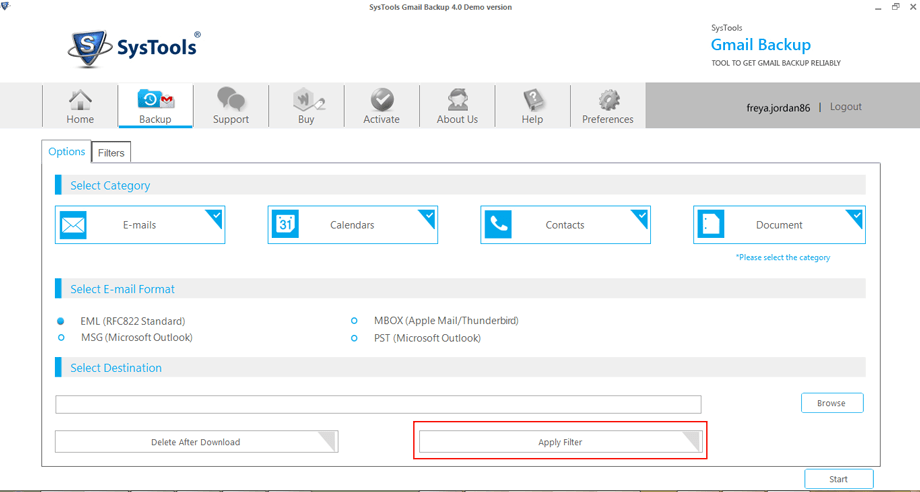Switch to the Options tab
Screen dimensions: 920x492
click(x=66, y=152)
